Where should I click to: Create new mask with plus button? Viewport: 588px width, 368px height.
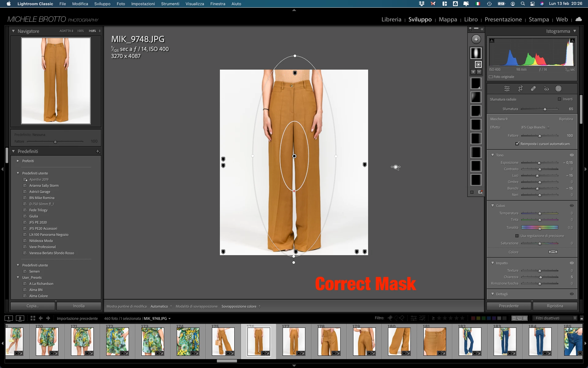click(476, 39)
